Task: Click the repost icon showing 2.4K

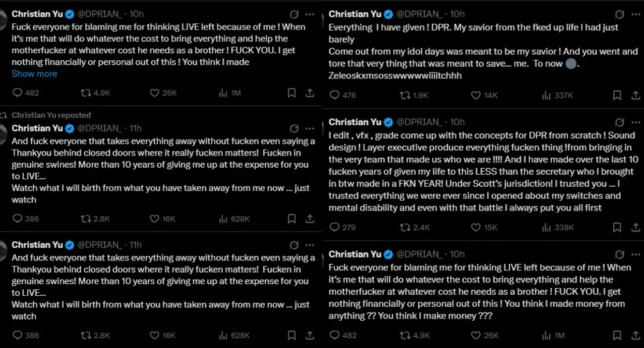Action: [x=406, y=227]
